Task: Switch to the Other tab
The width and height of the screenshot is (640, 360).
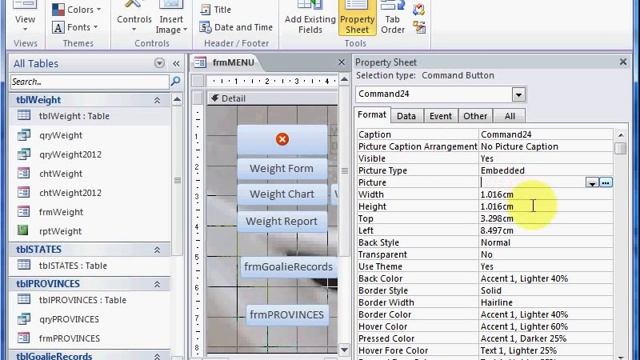Action: [475, 116]
